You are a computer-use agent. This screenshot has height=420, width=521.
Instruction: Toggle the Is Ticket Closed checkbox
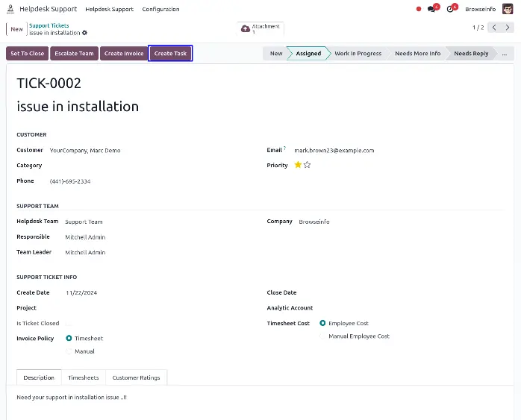pyautogui.click(x=69, y=323)
